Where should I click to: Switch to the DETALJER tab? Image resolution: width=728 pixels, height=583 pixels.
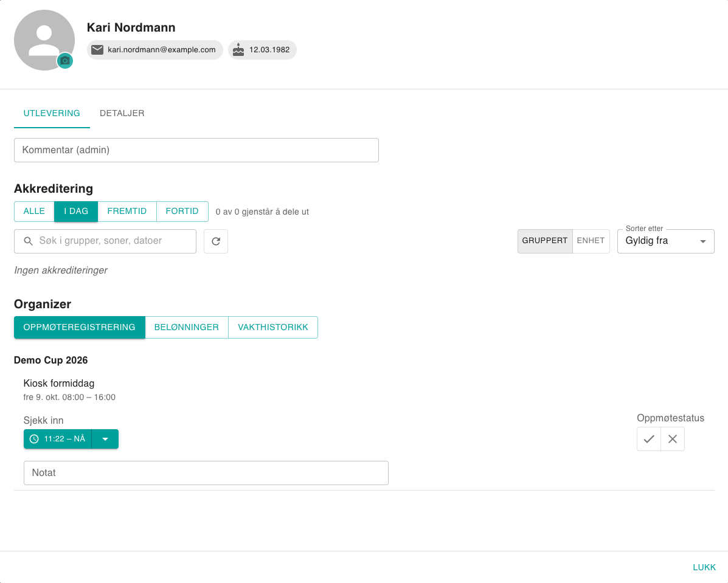[122, 113]
